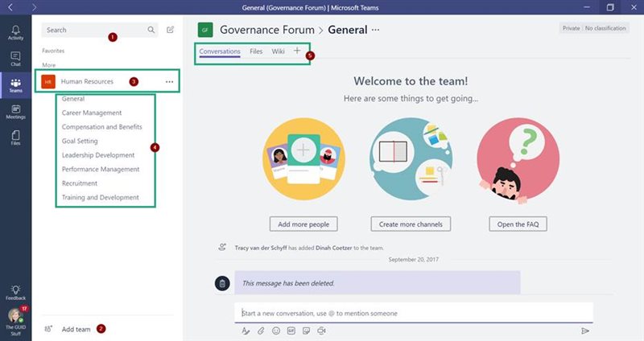
Task: Click the deleted message trash avatar
Action: [222, 283]
